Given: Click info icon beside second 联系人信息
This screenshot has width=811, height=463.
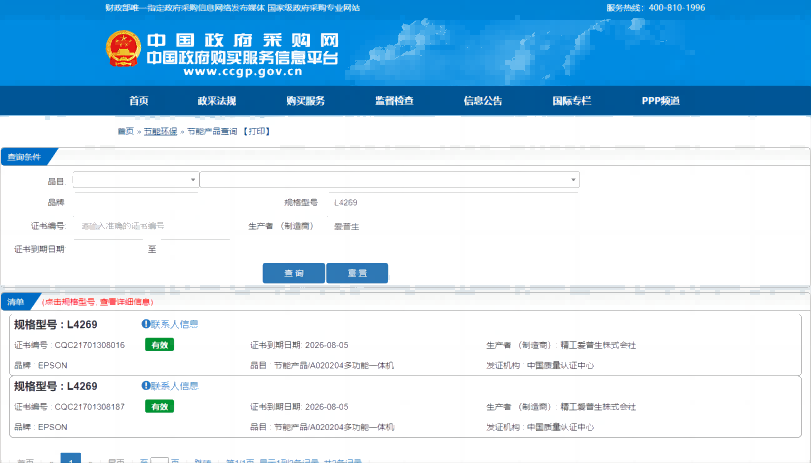Looking at the screenshot, I should pos(146,385).
